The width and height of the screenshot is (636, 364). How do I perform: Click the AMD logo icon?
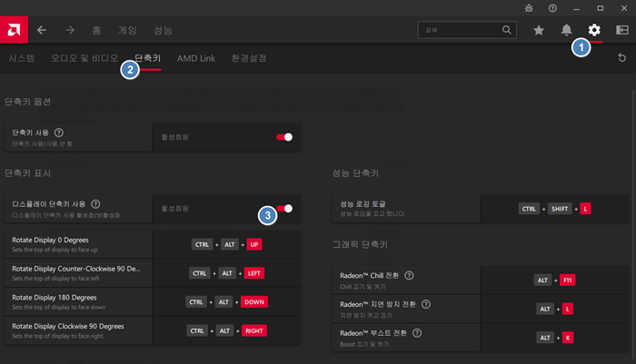(14, 30)
